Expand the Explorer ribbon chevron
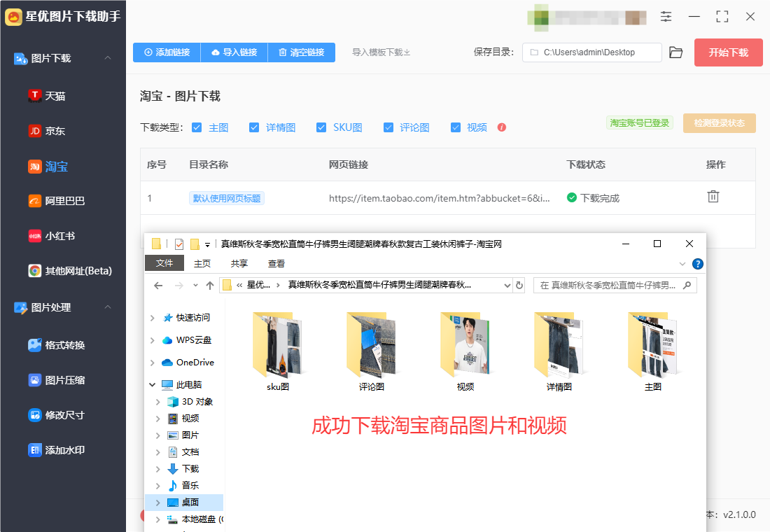The width and height of the screenshot is (770, 532). pos(682,264)
